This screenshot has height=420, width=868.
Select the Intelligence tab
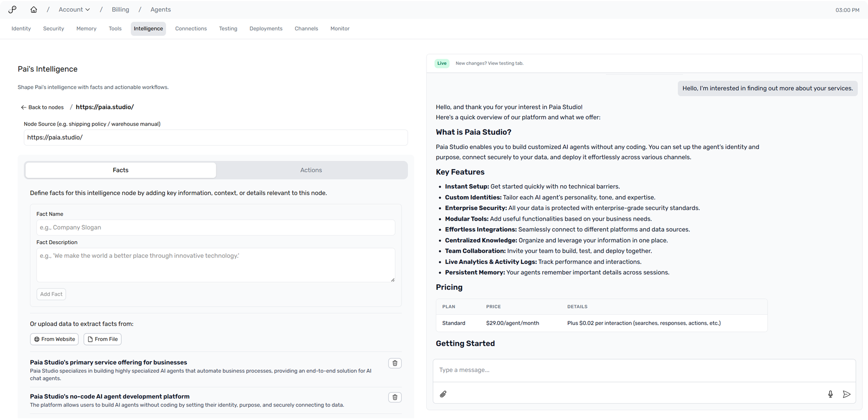click(x=148, y=29)
